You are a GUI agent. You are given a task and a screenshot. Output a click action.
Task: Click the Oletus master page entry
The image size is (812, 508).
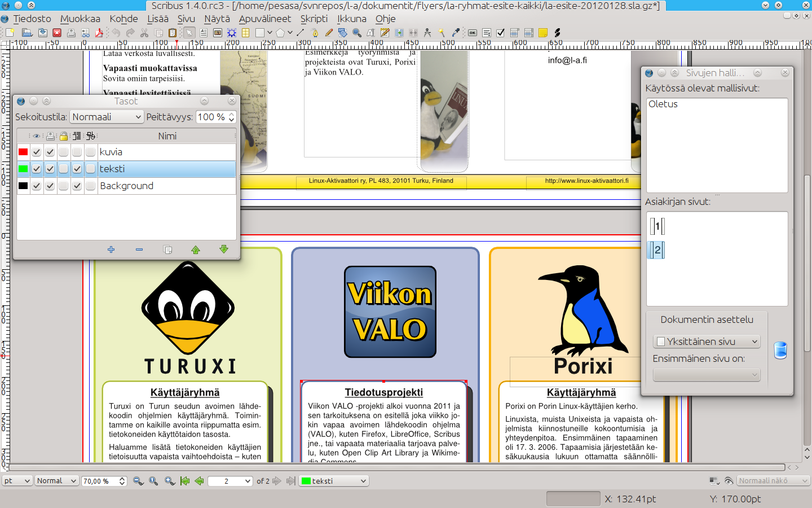(x=663, y=104)
